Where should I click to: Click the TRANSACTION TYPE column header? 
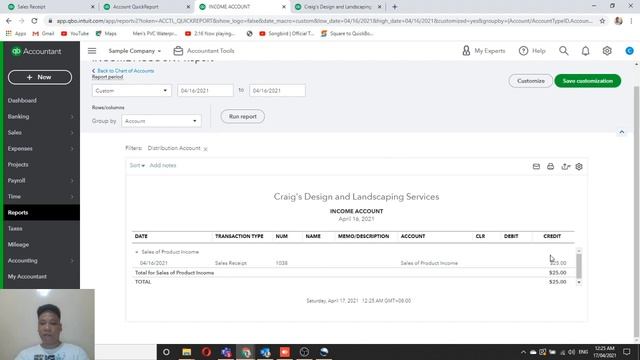239,236
